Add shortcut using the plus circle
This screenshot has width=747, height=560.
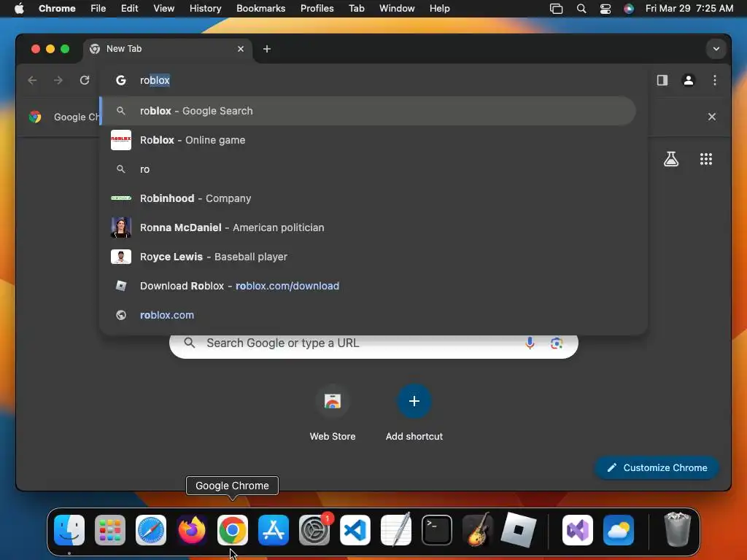coord(414,401)
